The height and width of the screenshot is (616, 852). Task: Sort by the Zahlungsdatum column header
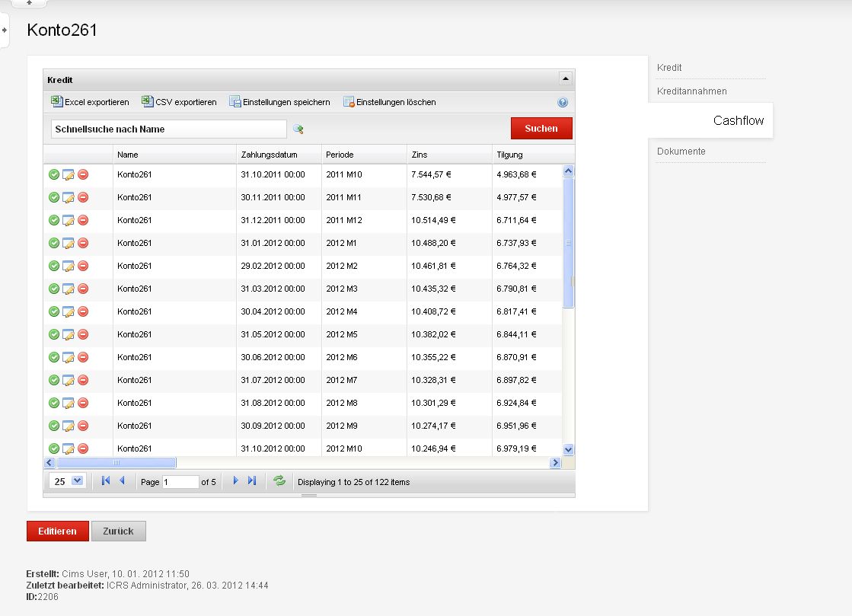(x=279, y=155)
